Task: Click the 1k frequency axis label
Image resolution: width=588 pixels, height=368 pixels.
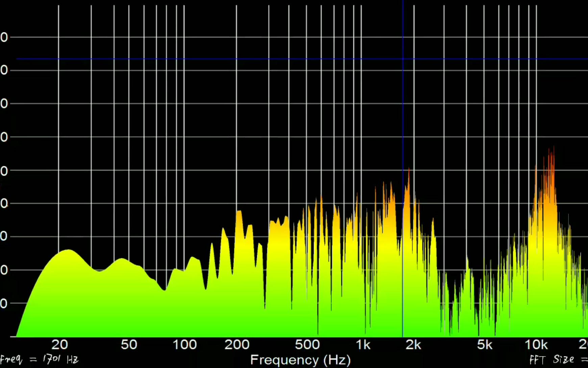Action: click(363, 345)
